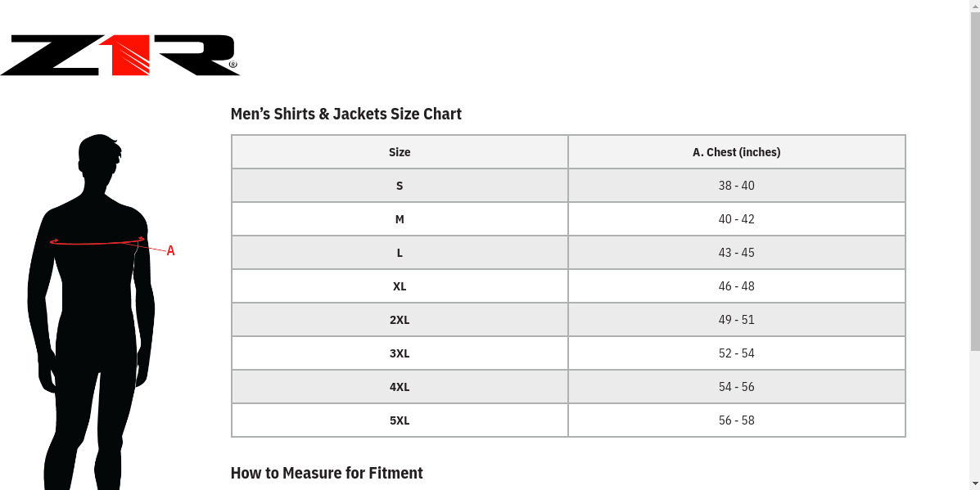Select the "Size" column header

(x=400, y=152)
